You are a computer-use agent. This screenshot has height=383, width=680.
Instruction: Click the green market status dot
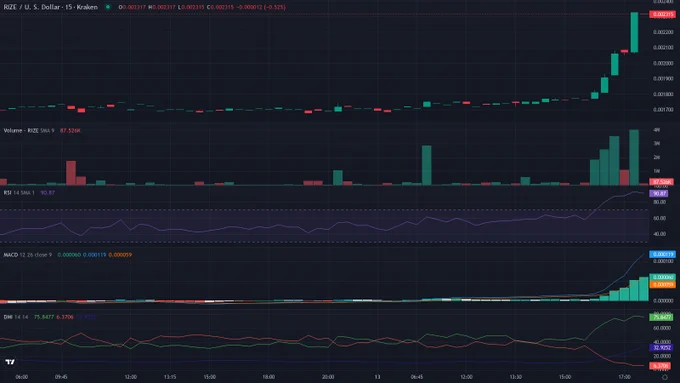pos(108,7)
